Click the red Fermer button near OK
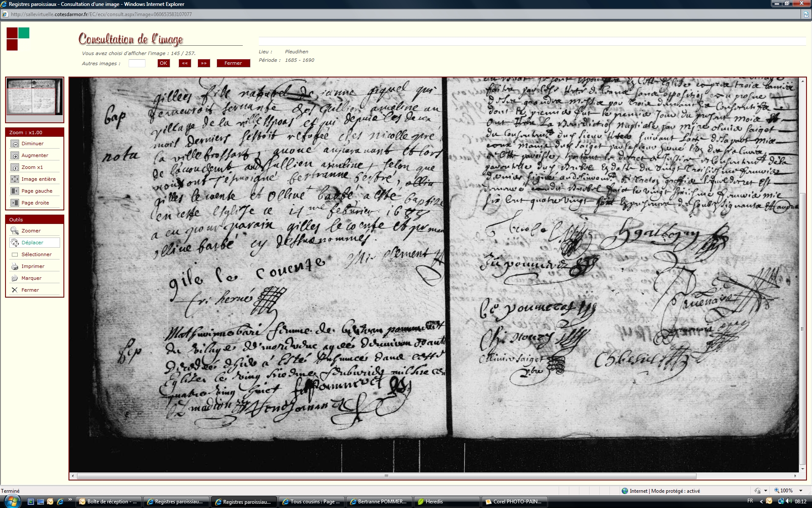The height and width of the screenshot is (508, 812). click(x=233, y=63)
